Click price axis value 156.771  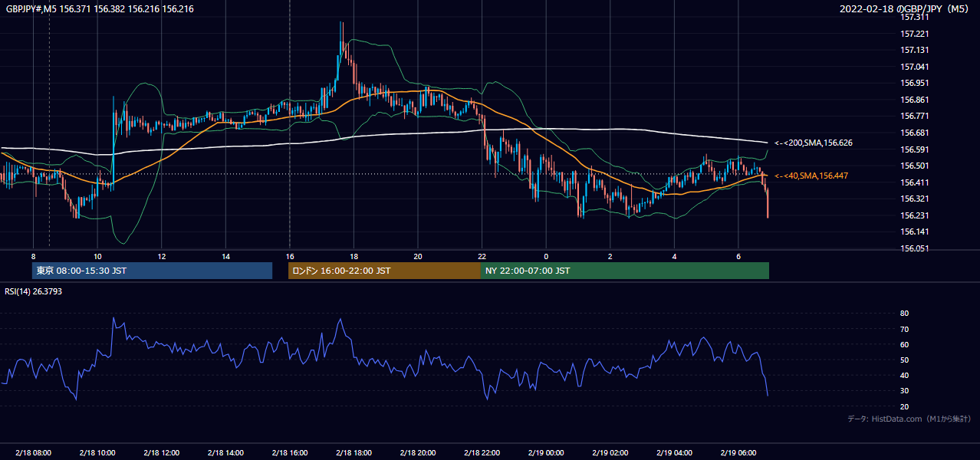click(915, 116)
